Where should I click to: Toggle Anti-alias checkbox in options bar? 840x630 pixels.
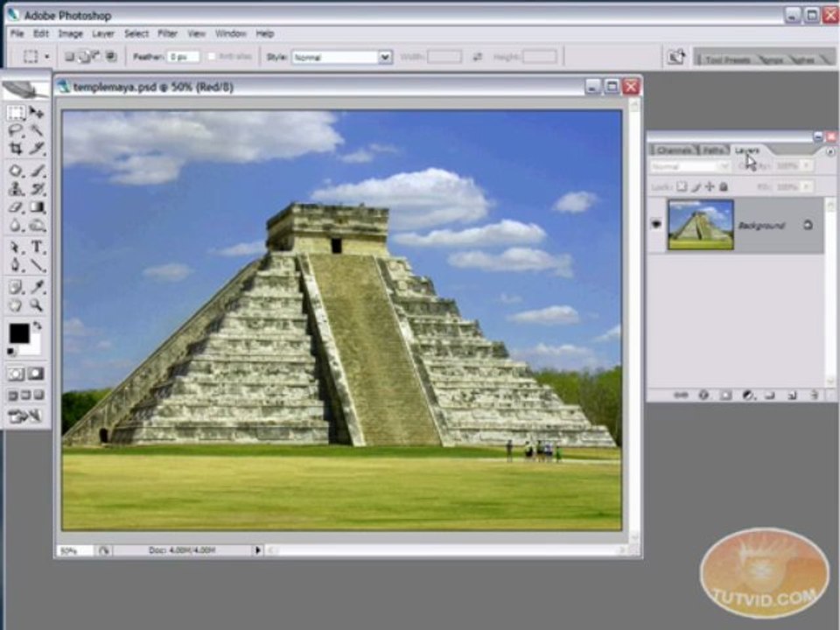click(212, 56)
